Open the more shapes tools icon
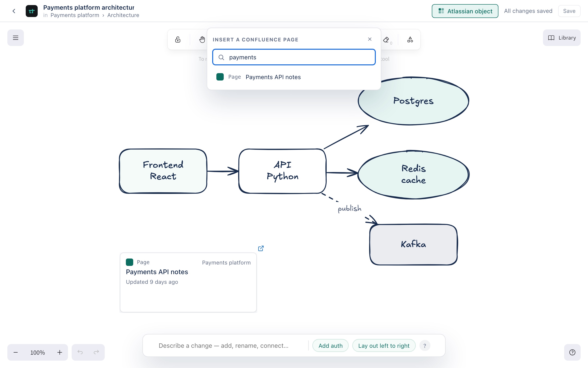The image size is (588, 368). click(410, 39)
